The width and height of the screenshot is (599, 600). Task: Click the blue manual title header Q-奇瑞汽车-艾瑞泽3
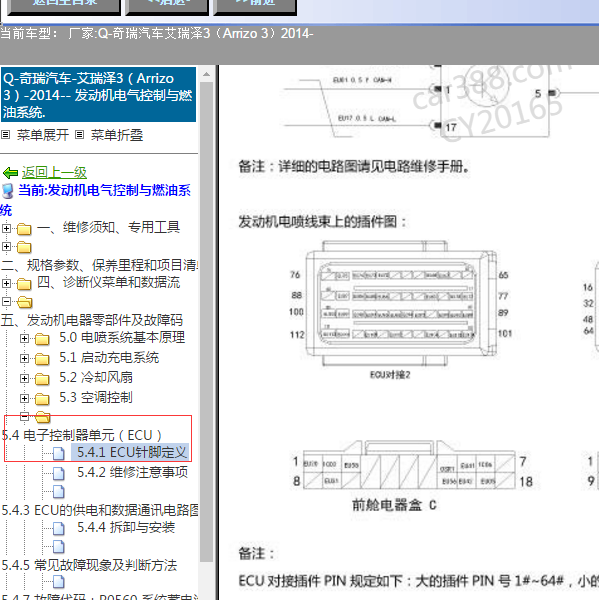(98, 95)
